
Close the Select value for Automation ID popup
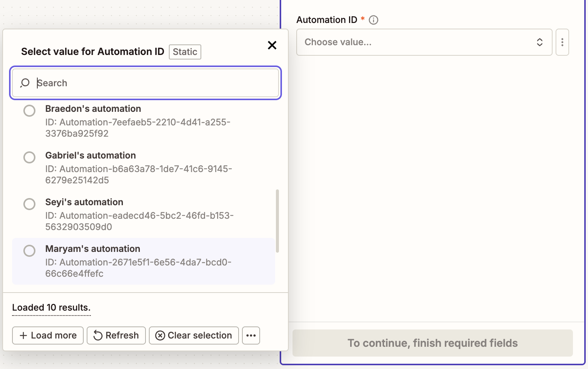(272, 45)
